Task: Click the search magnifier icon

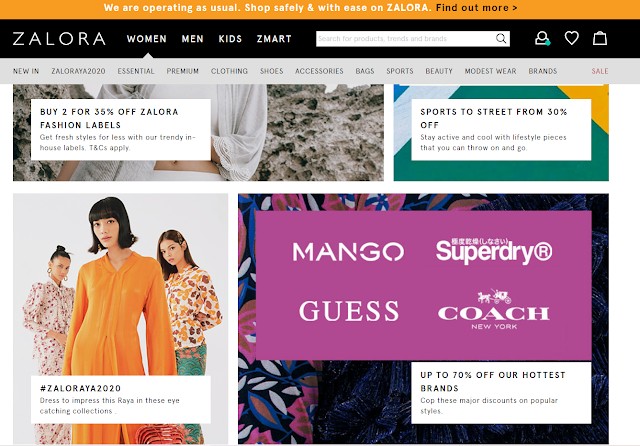Action: 501,39
